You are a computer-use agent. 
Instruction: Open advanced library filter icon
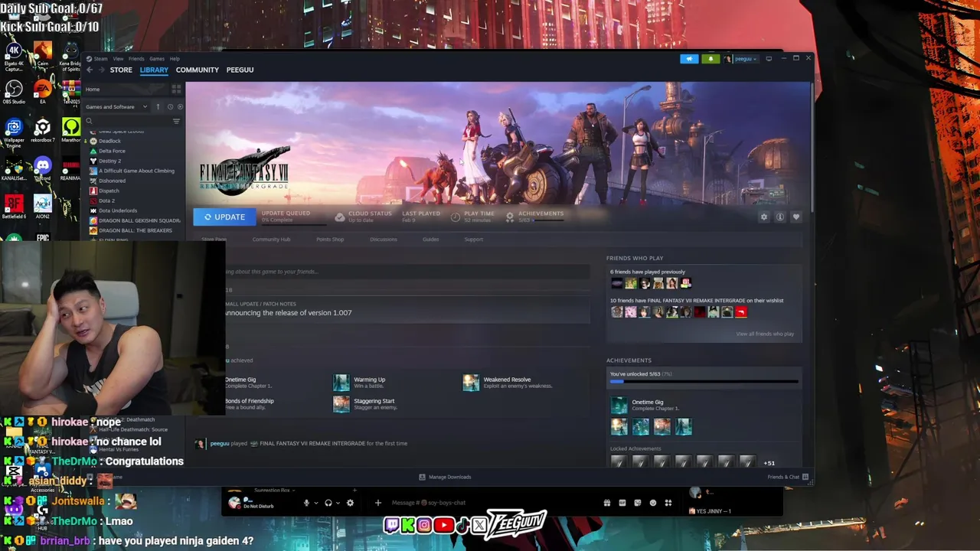click(176, 121)
